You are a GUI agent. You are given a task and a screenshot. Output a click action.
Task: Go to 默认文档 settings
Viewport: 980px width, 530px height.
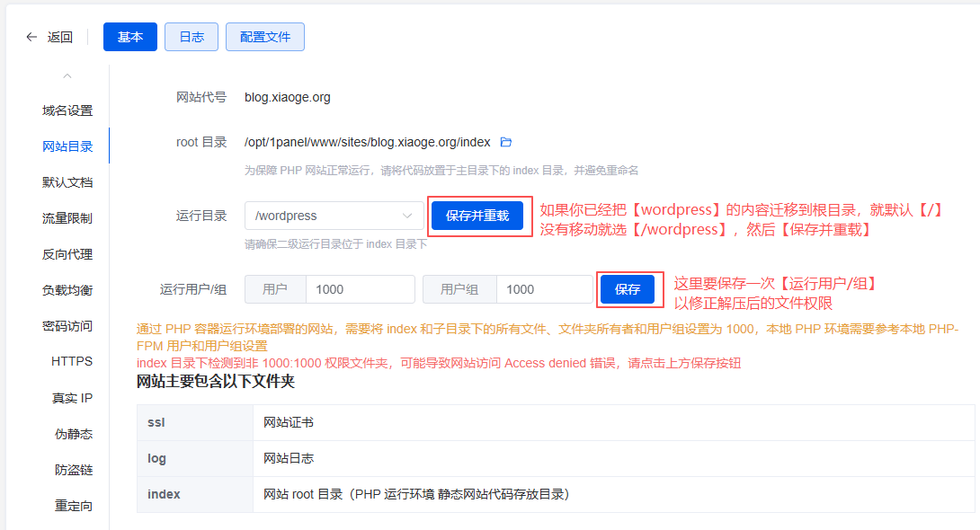coord(67,182)
